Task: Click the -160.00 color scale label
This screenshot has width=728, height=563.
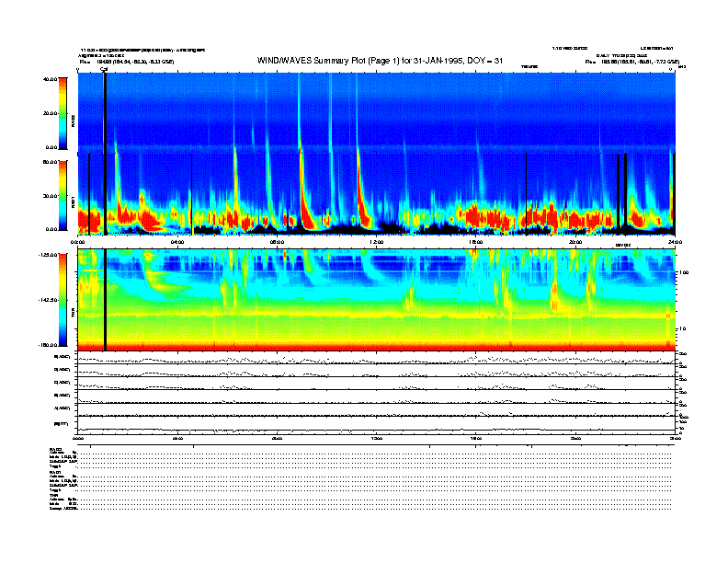Action: pyautogui.click(x=48, y=345)
